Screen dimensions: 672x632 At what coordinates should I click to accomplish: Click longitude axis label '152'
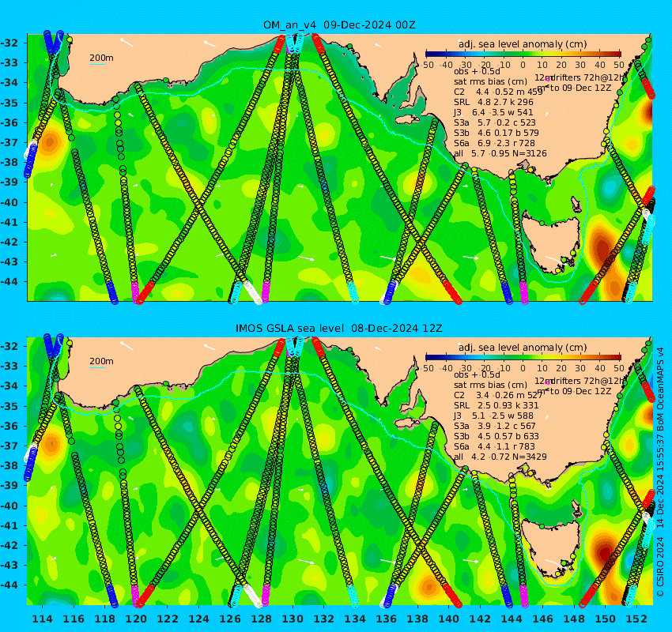coord(636,619)
